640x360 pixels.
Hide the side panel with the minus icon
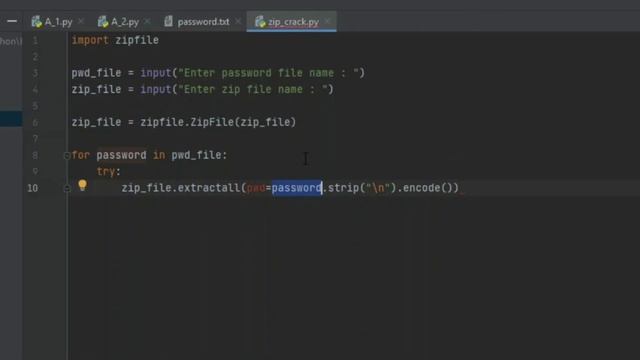12,21
